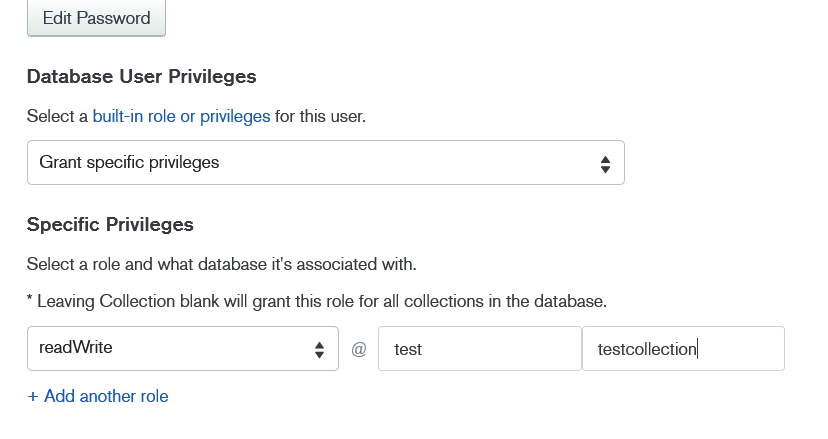
Task: Click the arrow icon on readWrite selector
Action: pyautogui.click(x=319, y=349)
